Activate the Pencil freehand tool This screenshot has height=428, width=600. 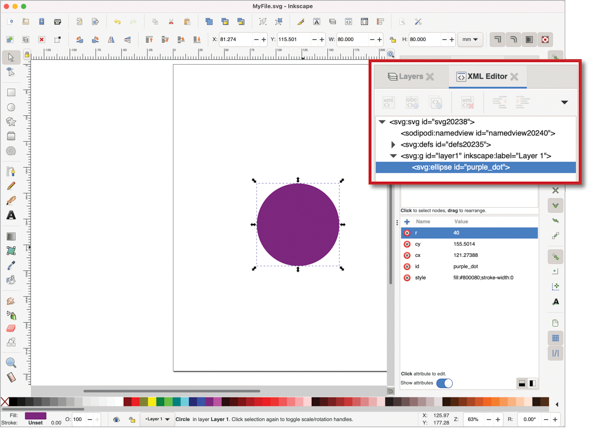(11, 186)
